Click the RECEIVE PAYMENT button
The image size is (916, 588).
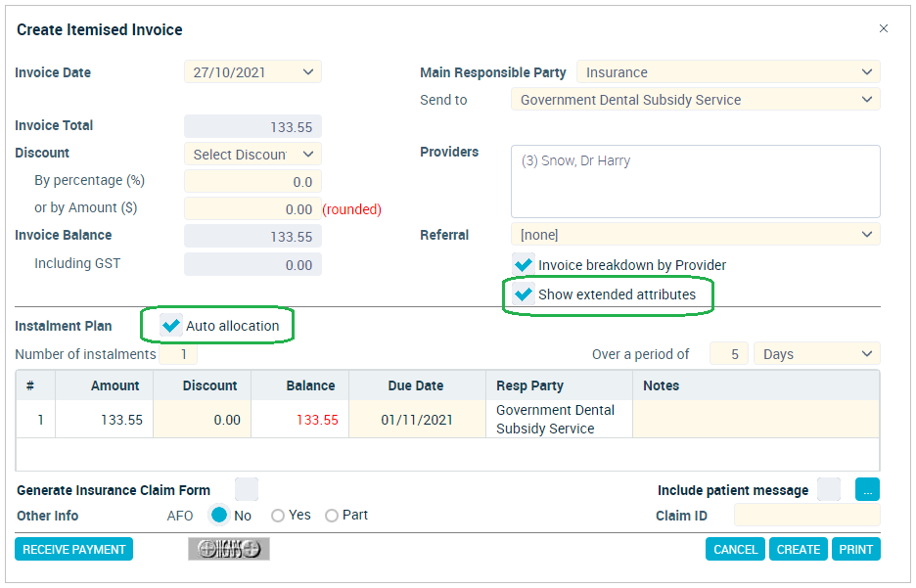point(73,549)
